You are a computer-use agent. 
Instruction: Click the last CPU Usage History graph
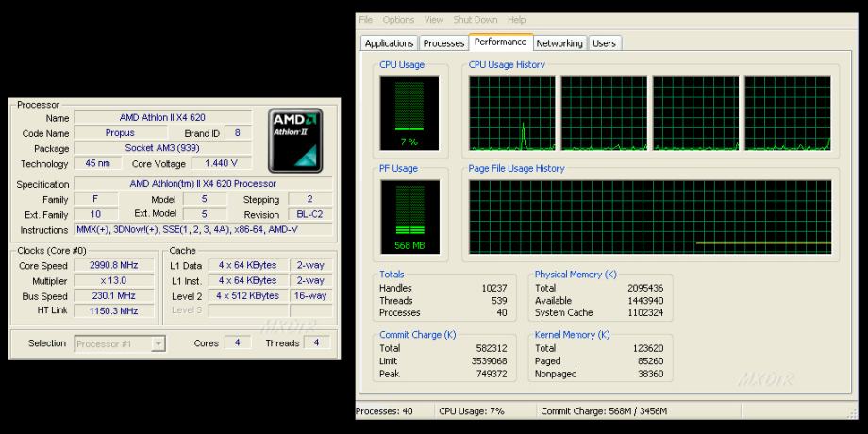click(787, 113)
